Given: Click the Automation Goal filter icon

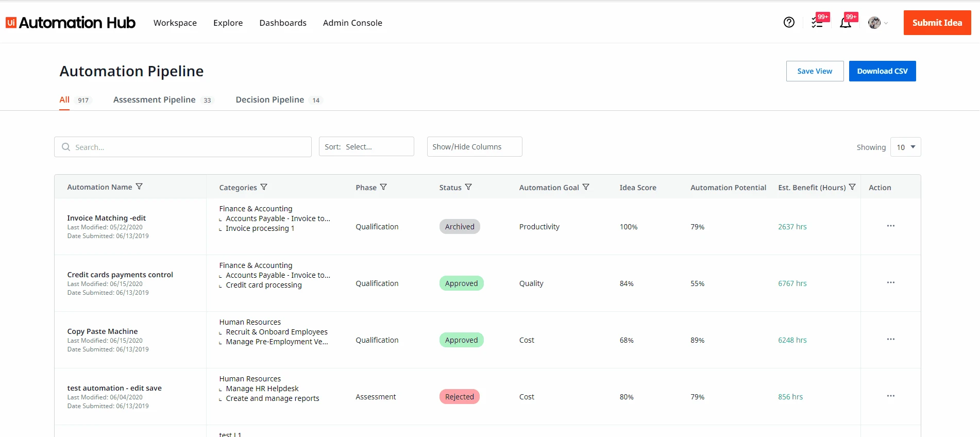Looking at the screenshot, I should pyautogui.click(x=586, y=187).
